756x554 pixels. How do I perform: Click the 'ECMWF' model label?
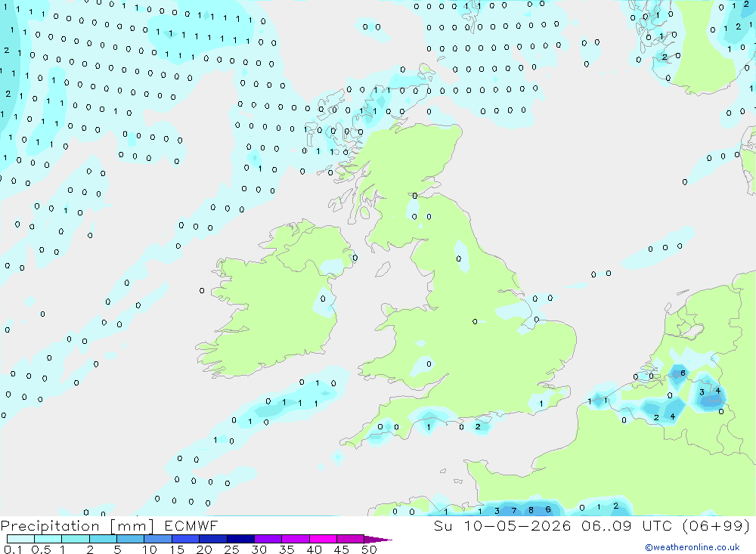191,525
